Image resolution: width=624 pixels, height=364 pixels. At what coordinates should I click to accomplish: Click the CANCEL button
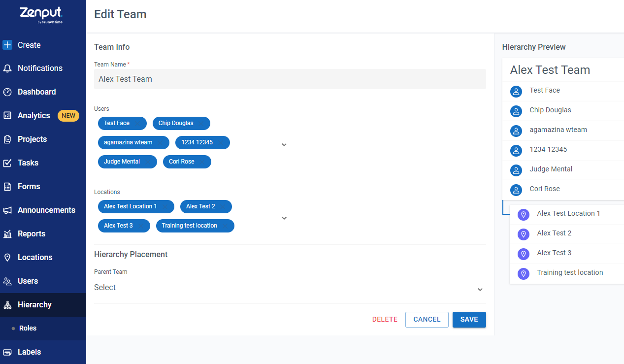point(427,320)
